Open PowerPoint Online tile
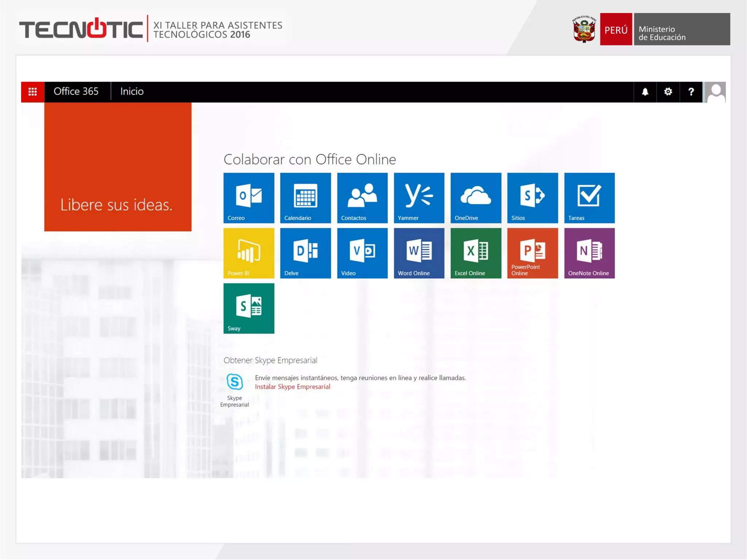The height and width of the screenshot is (560, 747). coord(532,253)
